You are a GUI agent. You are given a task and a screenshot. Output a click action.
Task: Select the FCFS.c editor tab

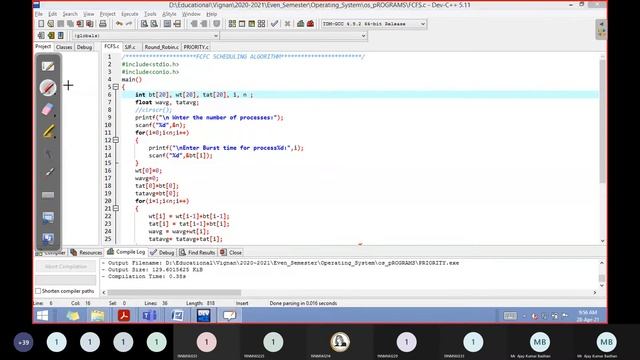click(x=111, y=47)
